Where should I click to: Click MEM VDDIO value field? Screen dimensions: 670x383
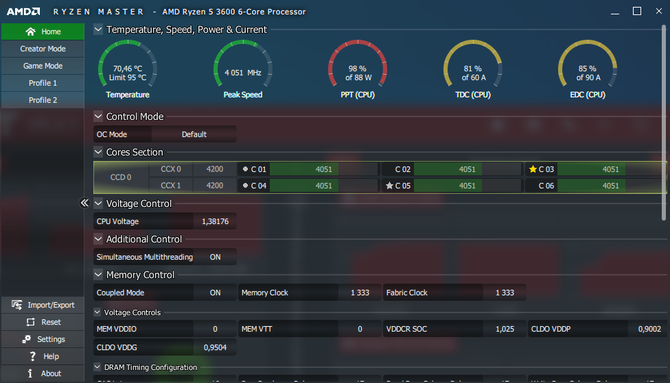pos(215,329)
